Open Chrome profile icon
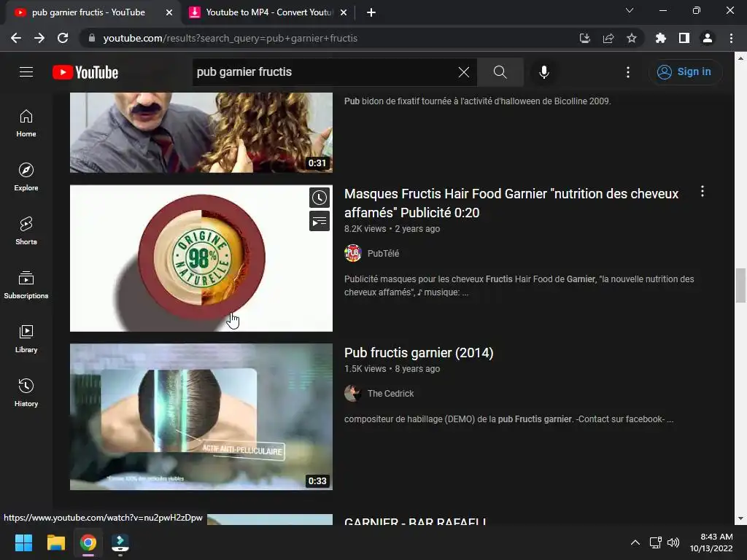Screen dimensions: 747x560 click(x=708, y=38)
